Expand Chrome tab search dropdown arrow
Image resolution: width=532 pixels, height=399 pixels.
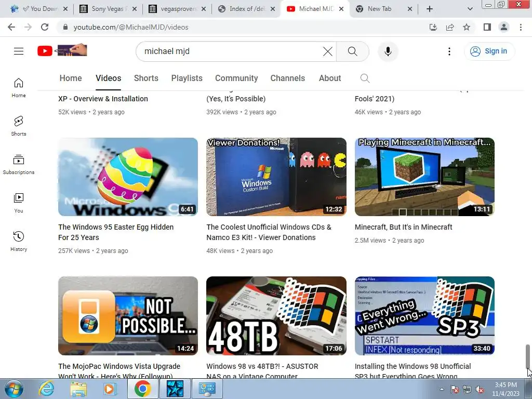tap(470, 9)
